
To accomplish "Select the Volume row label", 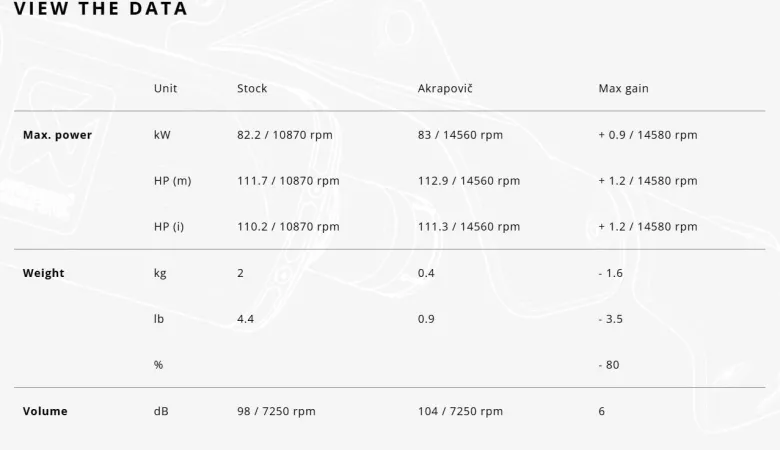I will 45,411.
